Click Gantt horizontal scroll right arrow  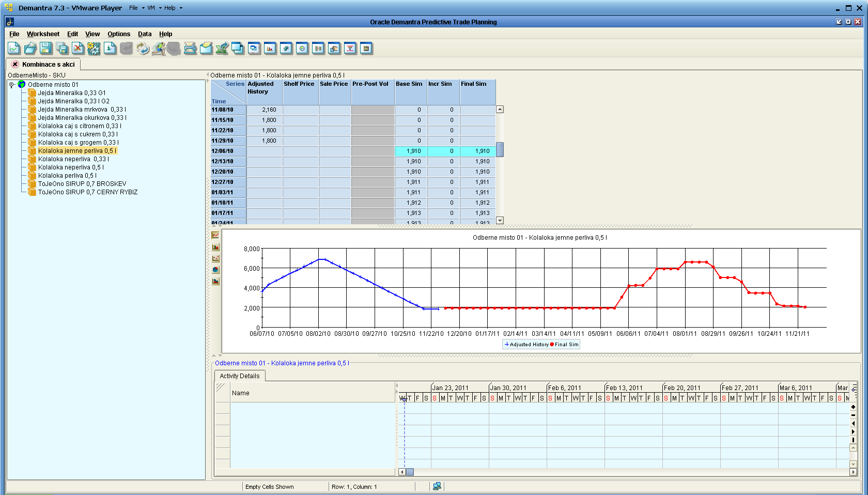coord(854,472)
